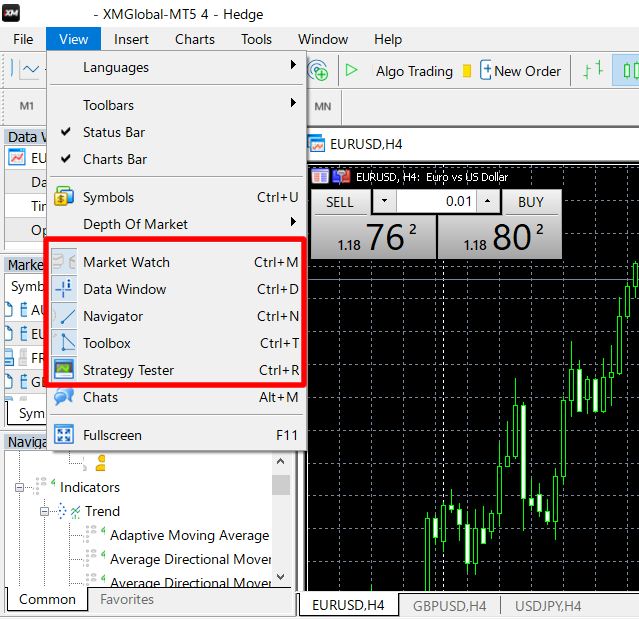
Task: Toggle Market Watch panel
Action: pos(177,262)
